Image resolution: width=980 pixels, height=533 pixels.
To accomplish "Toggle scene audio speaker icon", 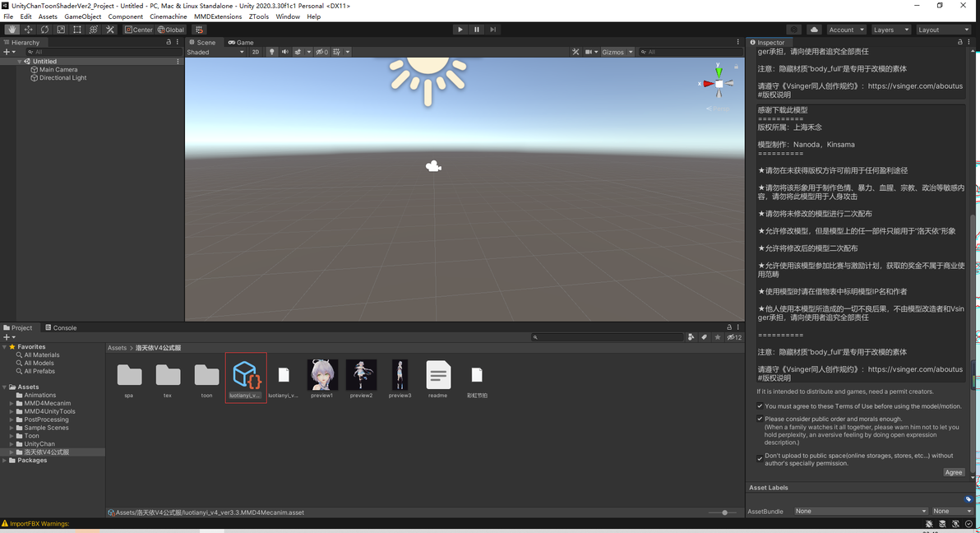I will click(285, 52).
